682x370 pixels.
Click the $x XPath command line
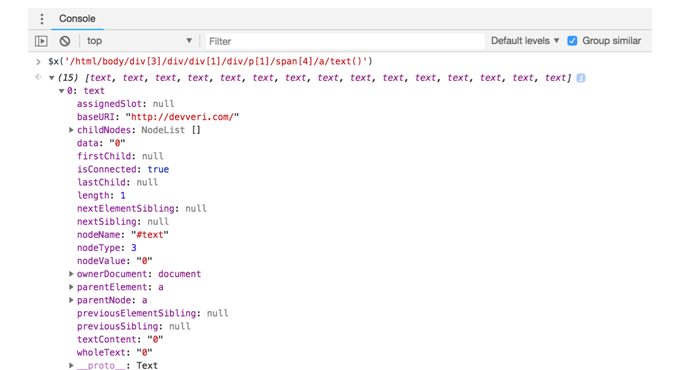click(x=211, y=61)
